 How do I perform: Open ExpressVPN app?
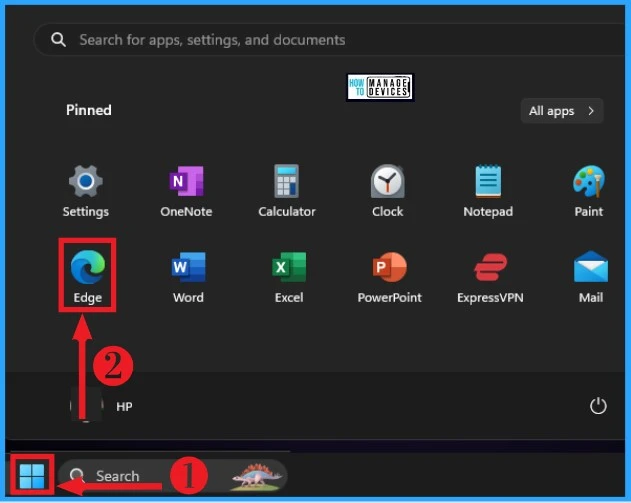(490, 277)
